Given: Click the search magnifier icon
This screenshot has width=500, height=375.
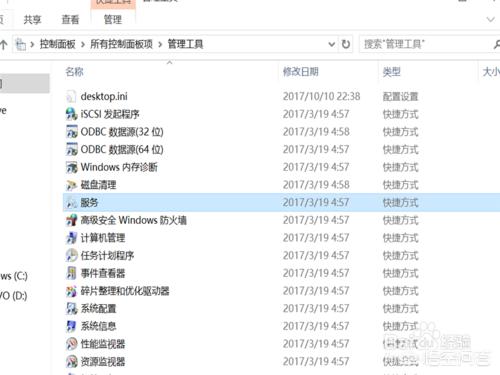Looking at the screenshot, I should (x=497, y=44).
